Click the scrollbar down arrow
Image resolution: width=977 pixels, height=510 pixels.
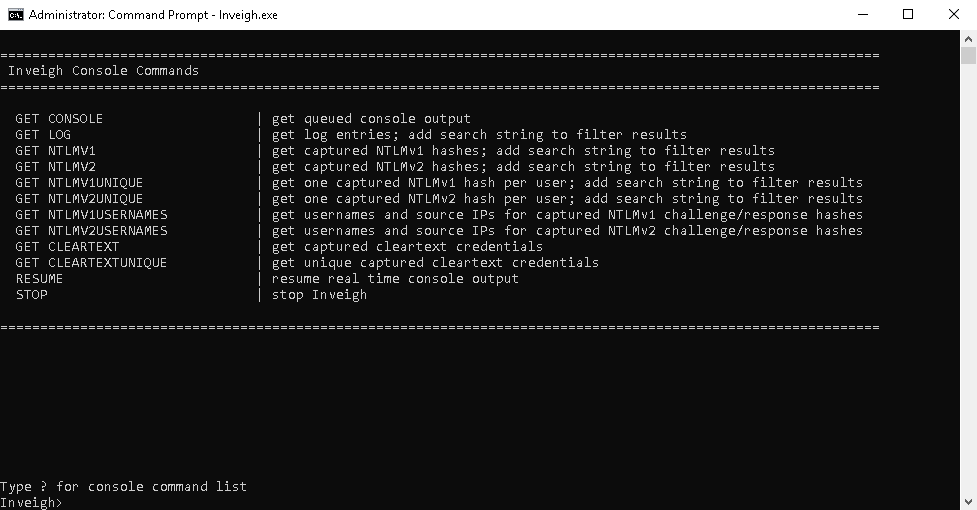tap(968, 501)
